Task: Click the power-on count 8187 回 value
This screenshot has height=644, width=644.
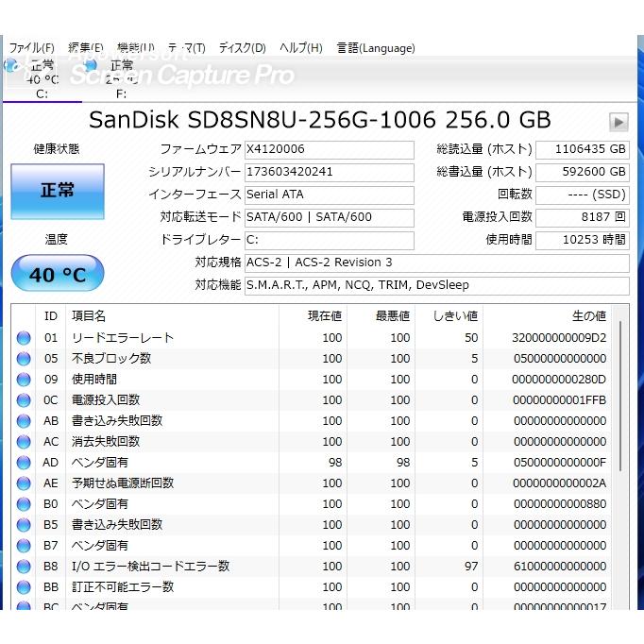Action: [583, 217]
